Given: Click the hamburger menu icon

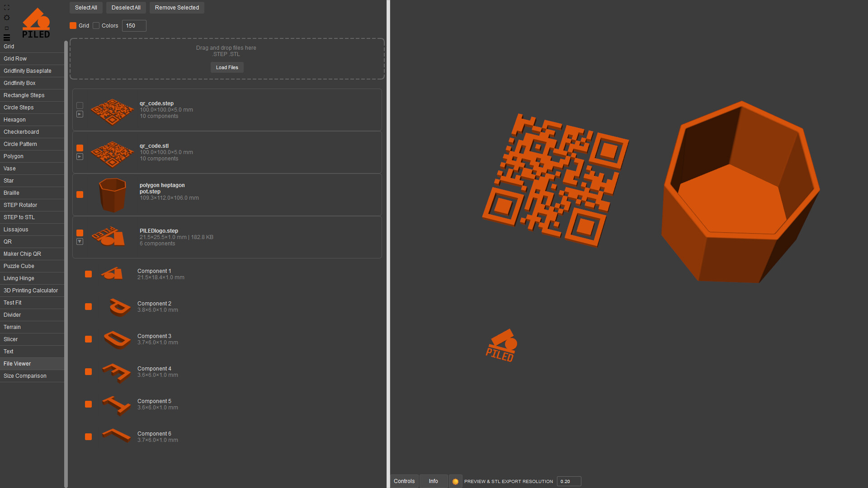Looking at the screenshot, I should click(x=7, y=38).
